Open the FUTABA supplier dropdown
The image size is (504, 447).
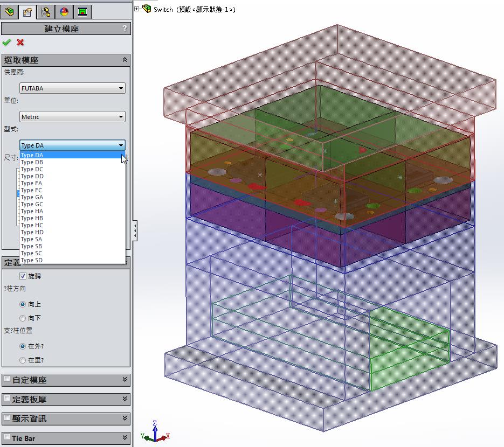tap(72, 88)
